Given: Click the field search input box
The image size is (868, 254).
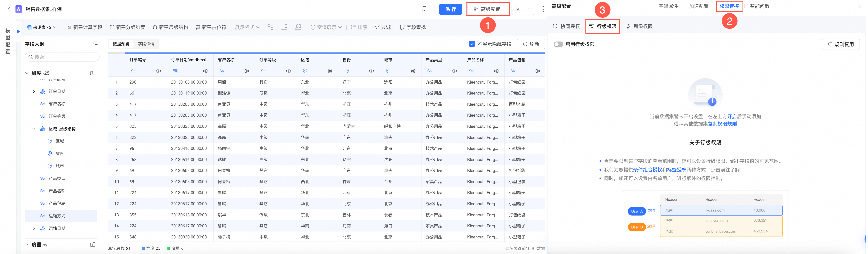Looking at the screenshot, I should coord(62,57).
